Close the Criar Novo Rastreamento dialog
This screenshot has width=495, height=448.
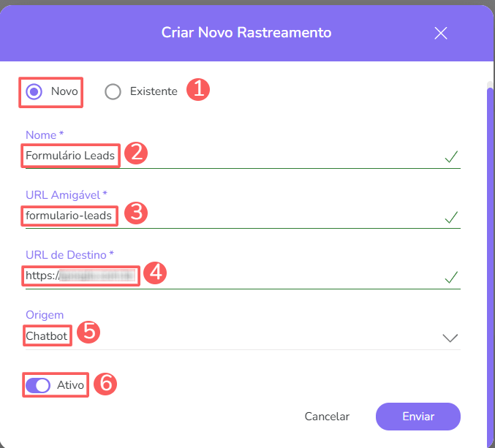coord(440,33)
